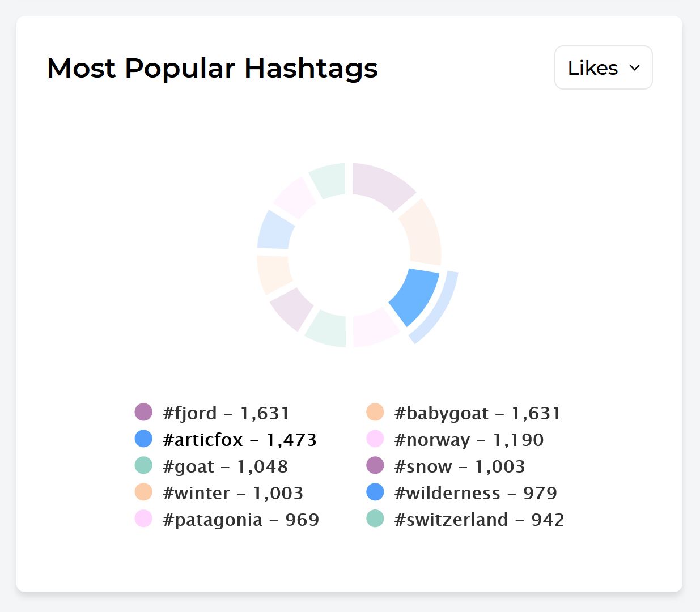This screenshot has width=700, height=612.
Task: Click the #patagonia pink legend dot
Action: 143,518
